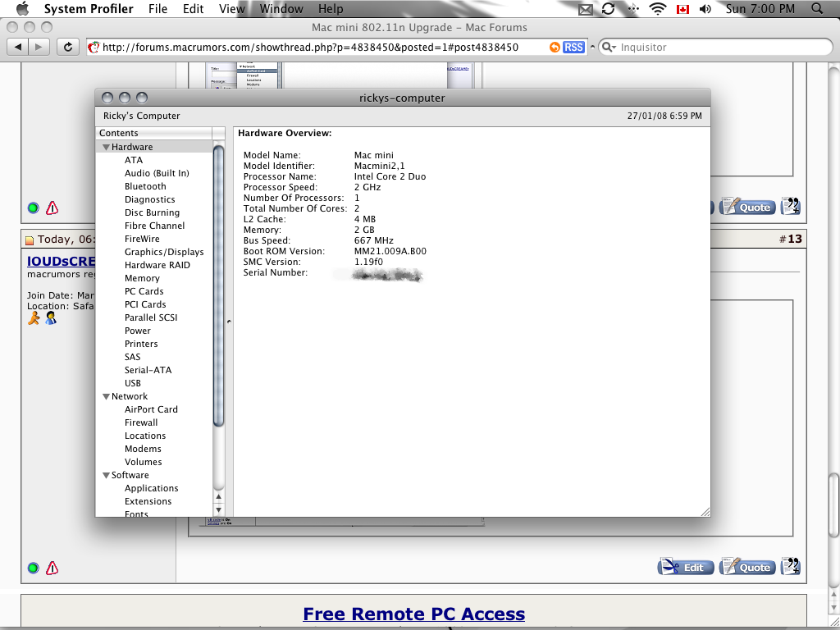Click the AIM running man icon

(x=34, y=319)
